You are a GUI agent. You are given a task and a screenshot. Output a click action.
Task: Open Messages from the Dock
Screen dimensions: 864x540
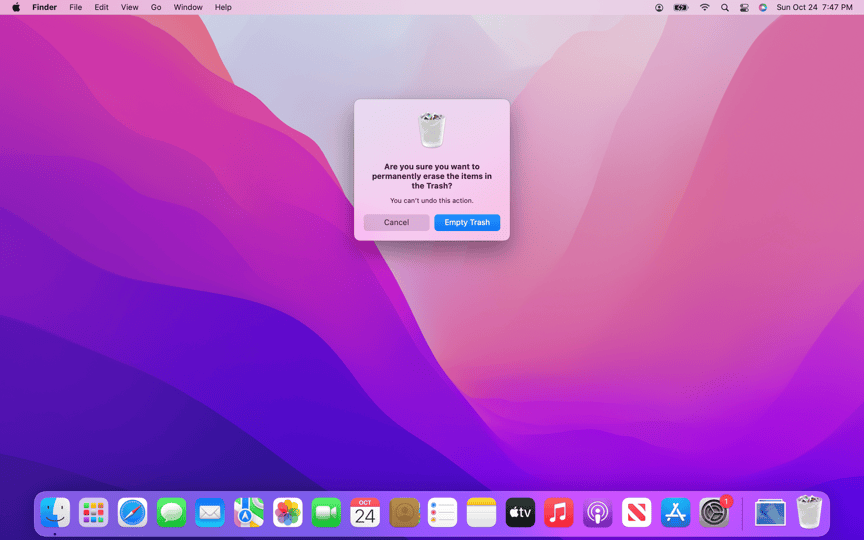coord(171,512)
